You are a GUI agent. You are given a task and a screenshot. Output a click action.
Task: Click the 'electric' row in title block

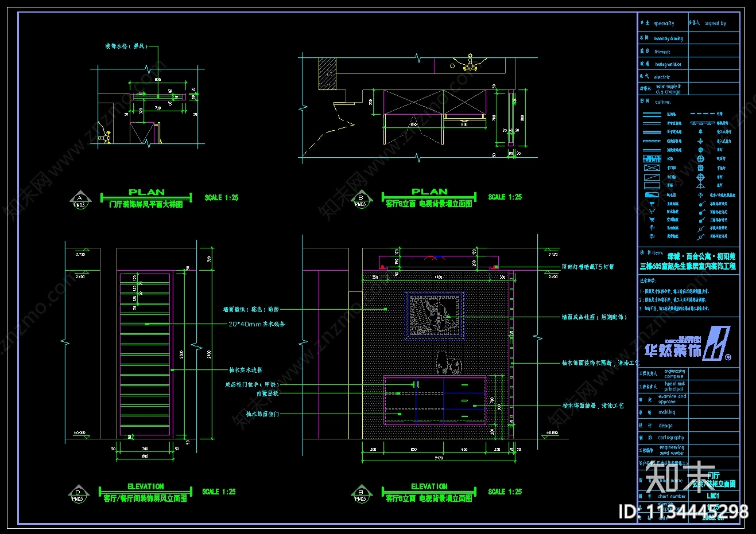(x=689, y=76)
